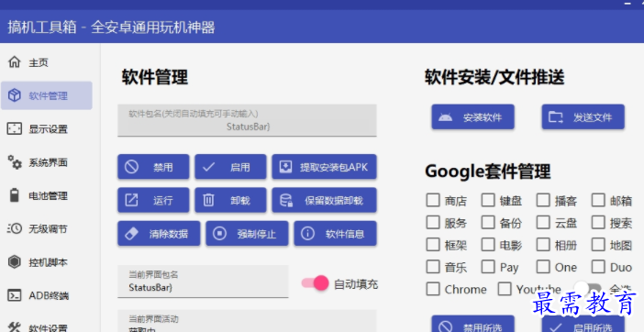
Task: Click the display frame icon beside 显示设置
Action: (14, 128)
